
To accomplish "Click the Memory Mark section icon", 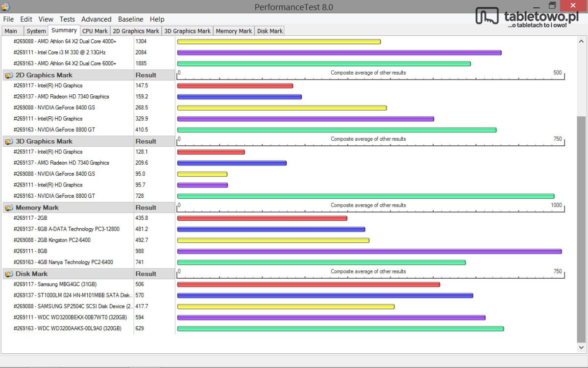I will click(9, 208).
